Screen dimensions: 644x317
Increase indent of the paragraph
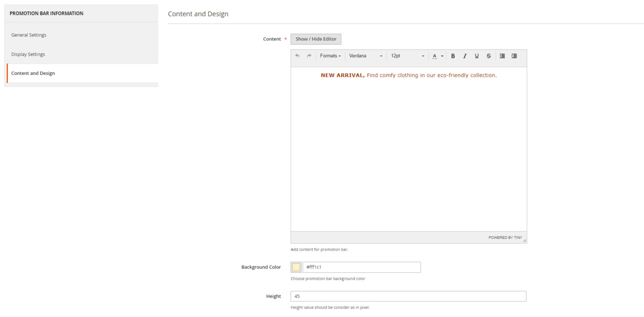[514, 56]
